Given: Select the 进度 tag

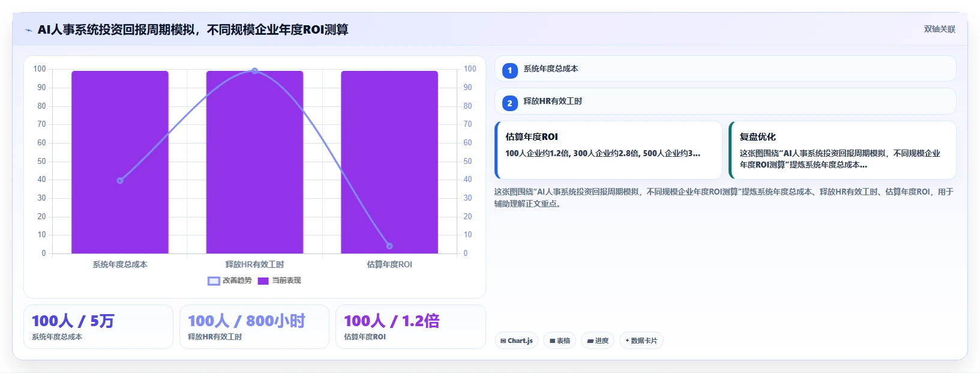Looking at the screenshot, I should [598, 341].
